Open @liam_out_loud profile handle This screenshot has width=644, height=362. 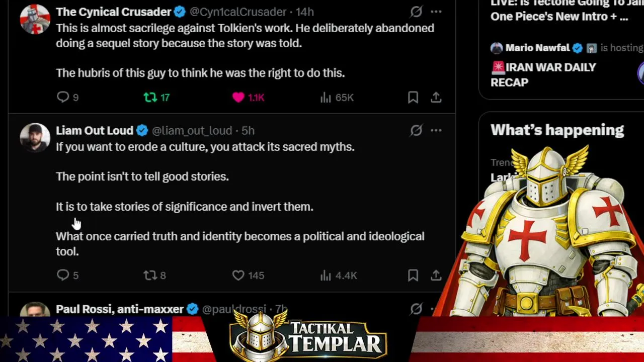[x=192, y=131]
